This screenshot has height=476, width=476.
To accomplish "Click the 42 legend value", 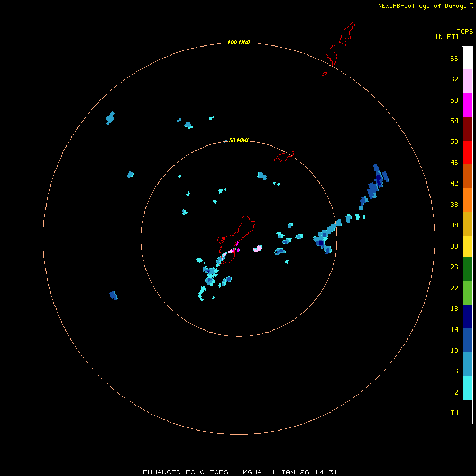I will tap(454, 184).
